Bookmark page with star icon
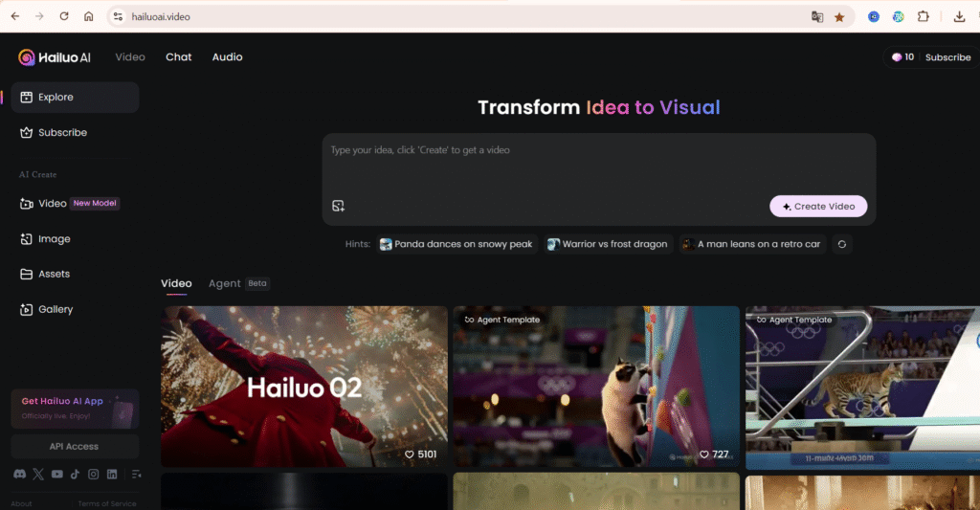The image size is (980, 510). click(x=839, y=17)
